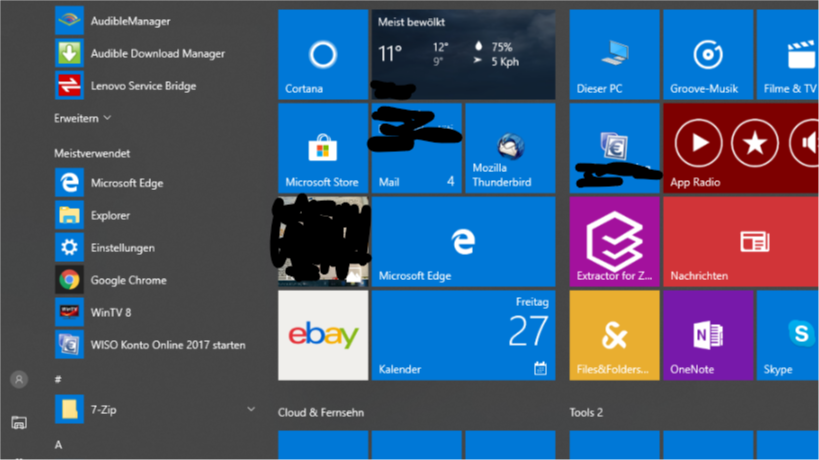Open the Euro finance app tile

[614, 148]
